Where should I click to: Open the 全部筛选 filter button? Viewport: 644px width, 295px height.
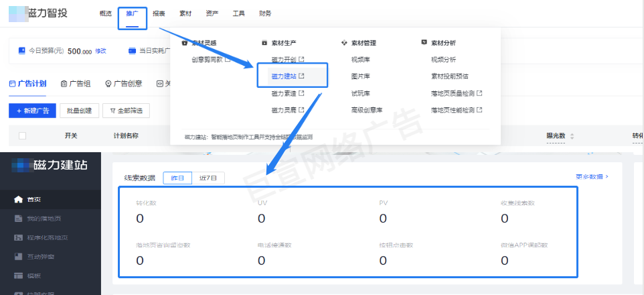pyautogui.click(x=126, y=111)
